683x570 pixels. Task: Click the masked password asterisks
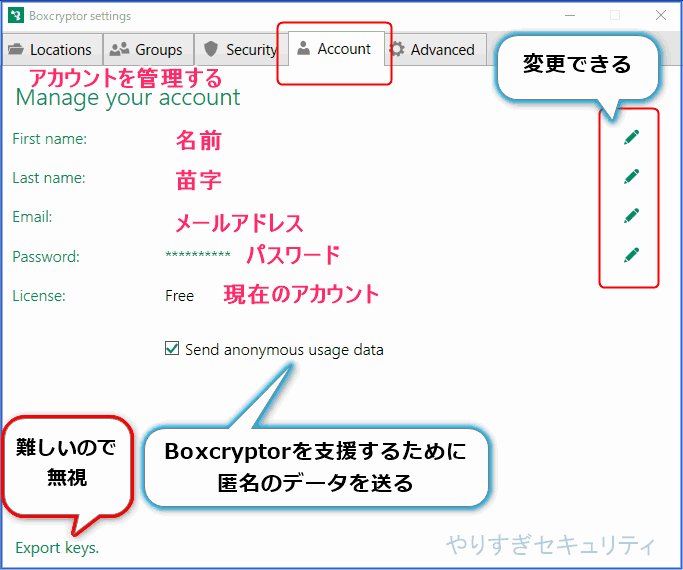198,256
